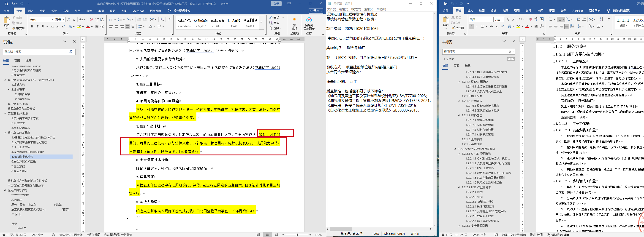Screen dimensions: 644x237
Task: Open the 审阅 tab in the left Word window
Action: (x=101, y=11)
